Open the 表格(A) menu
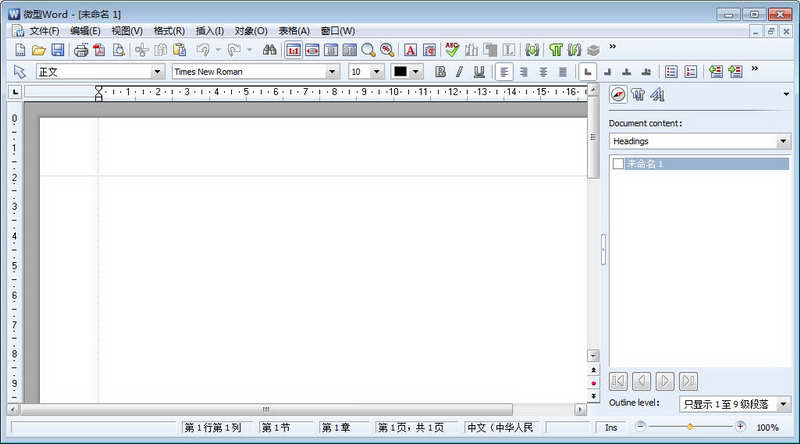Image resolution: width=800 pixels, height=444 pixels. 294,31
